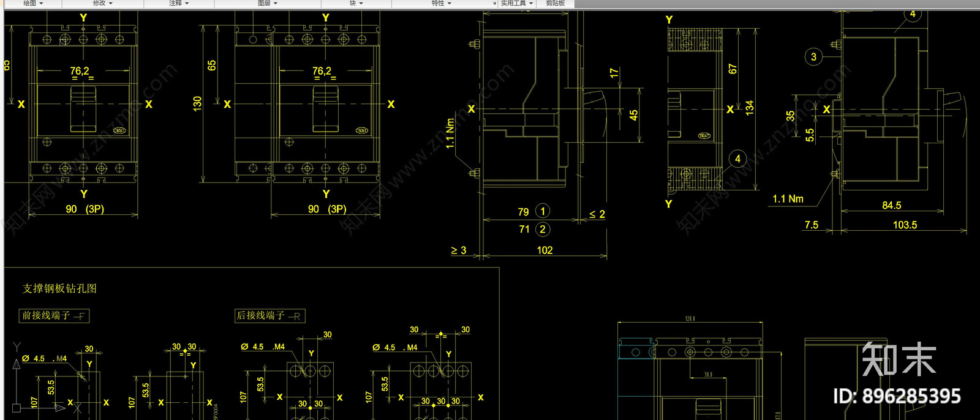Select the circled number 2 callout
The height and width of the screenshot is (420, 980).
(543, 230)
